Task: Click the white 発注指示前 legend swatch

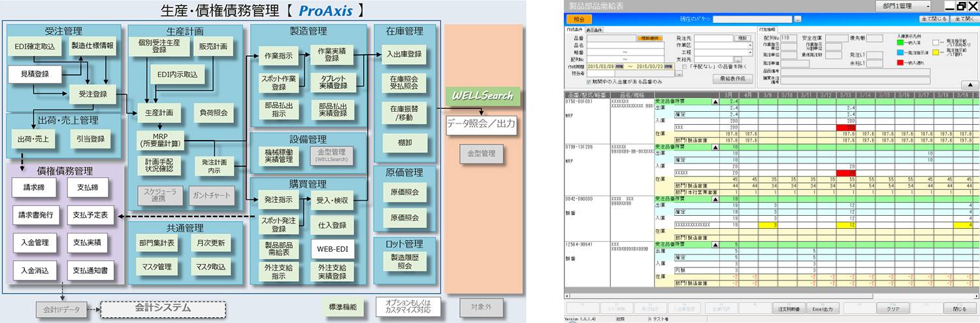Action: coord(936,42)
